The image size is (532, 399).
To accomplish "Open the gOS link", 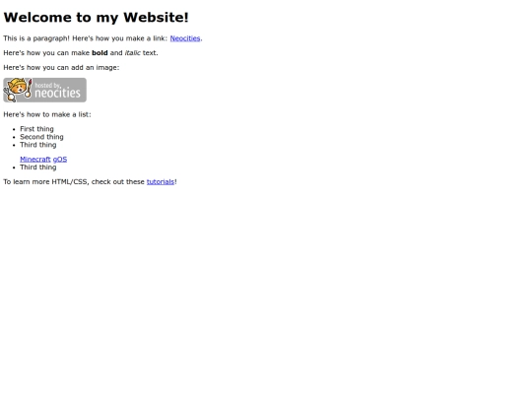I will [60, 160].
